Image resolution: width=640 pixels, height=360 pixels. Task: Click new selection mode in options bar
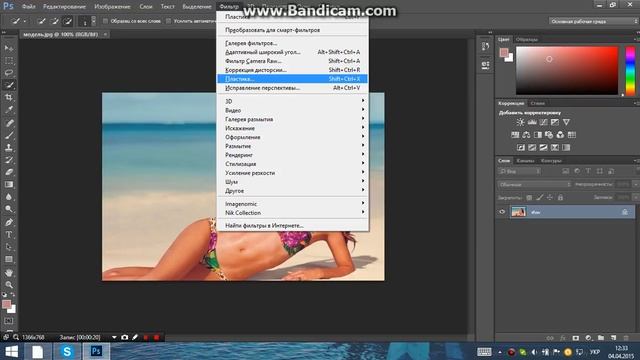pyautogui.click(x=41, y=21)
